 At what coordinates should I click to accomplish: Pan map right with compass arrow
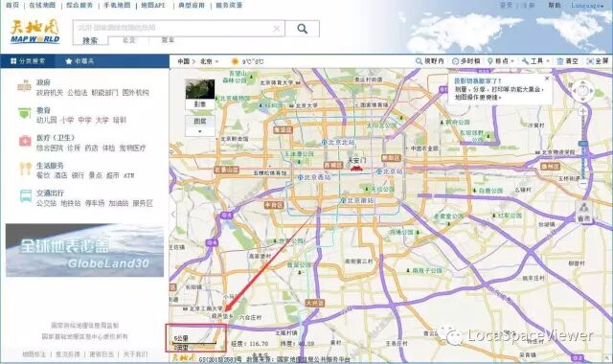(591, 91)
